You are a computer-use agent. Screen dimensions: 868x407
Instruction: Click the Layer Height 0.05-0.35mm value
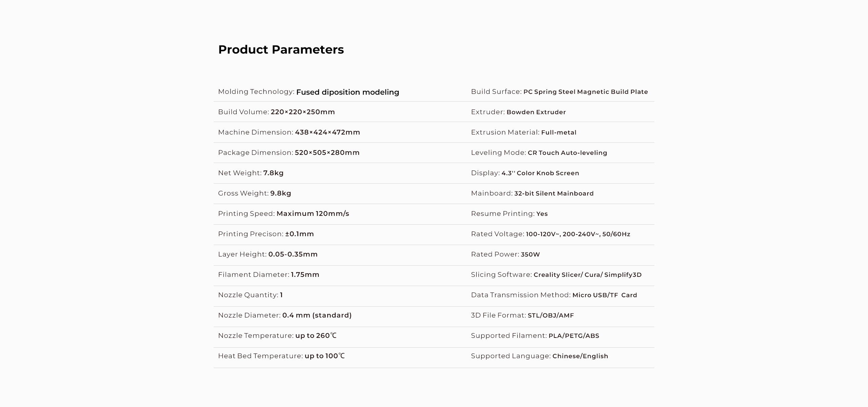[x=293, y=254]
